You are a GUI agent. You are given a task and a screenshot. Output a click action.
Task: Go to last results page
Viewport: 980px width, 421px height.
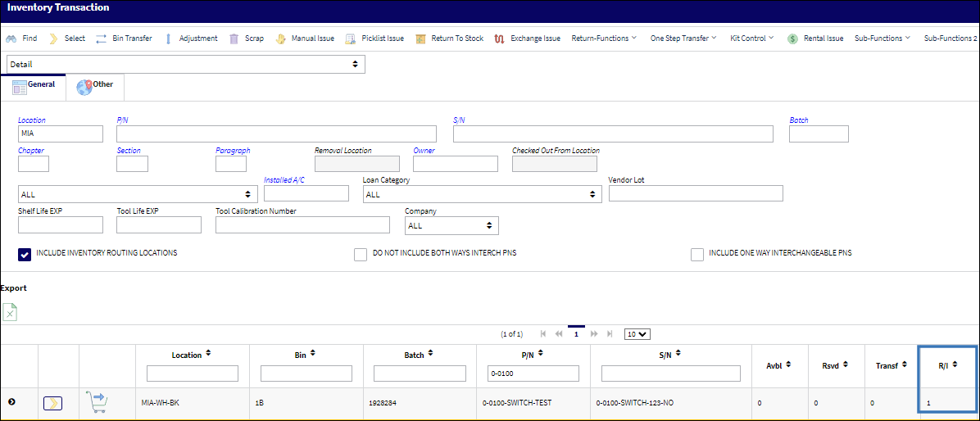click(610, 334)
